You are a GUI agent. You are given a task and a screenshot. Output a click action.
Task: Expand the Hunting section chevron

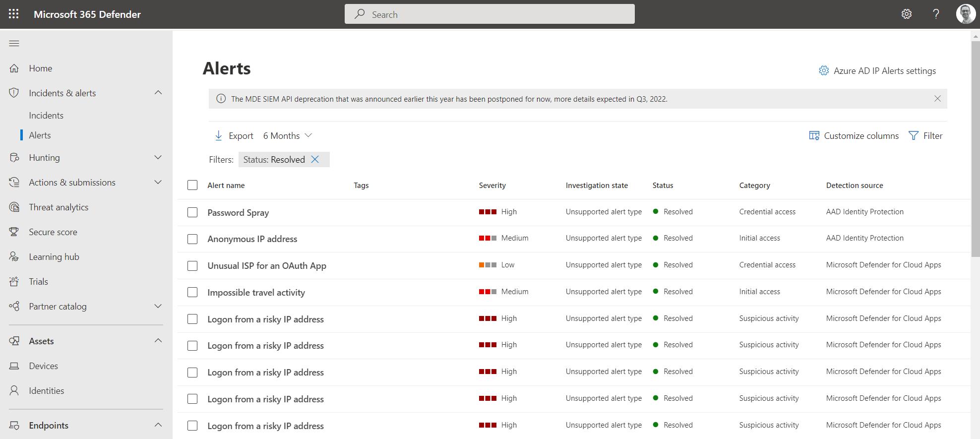[158, 158]
